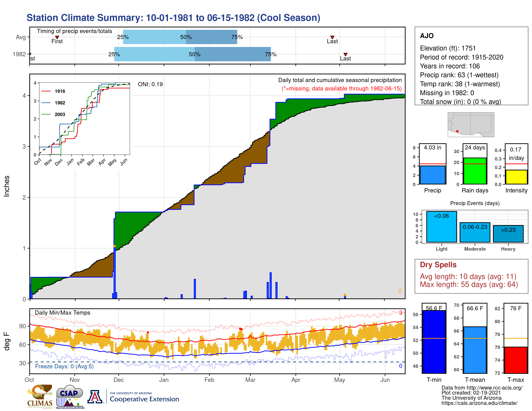Click Avg length: 10 days text
The image size is (532, 411).
pos(468,277)
